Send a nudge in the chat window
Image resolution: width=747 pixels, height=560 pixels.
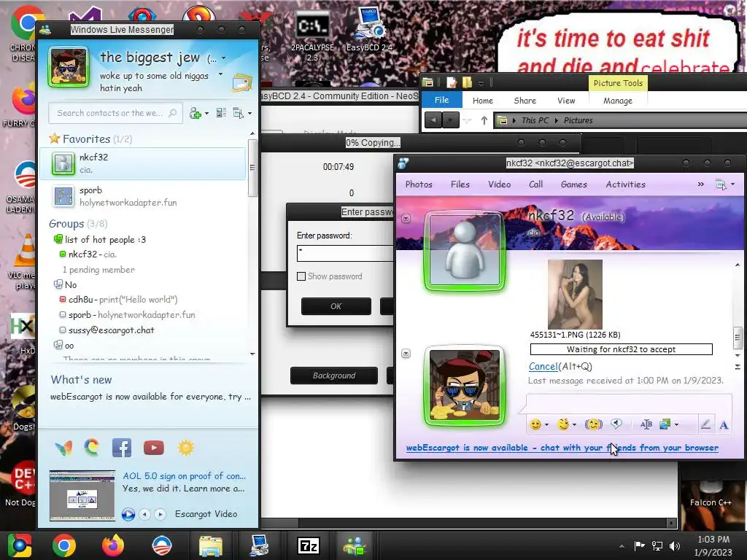pos(594,424)
